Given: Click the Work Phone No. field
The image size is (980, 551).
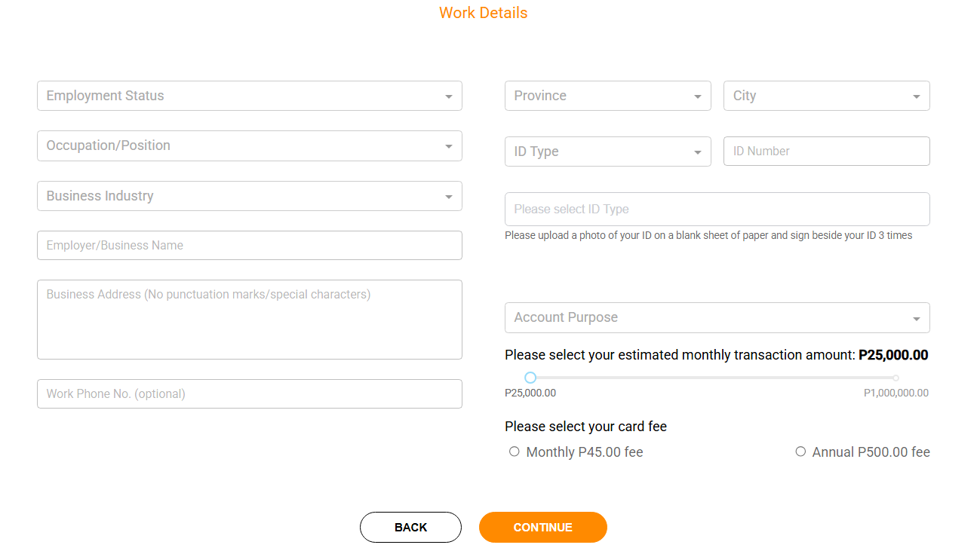Looking at the screenshot, I should (x=249, y=393).
